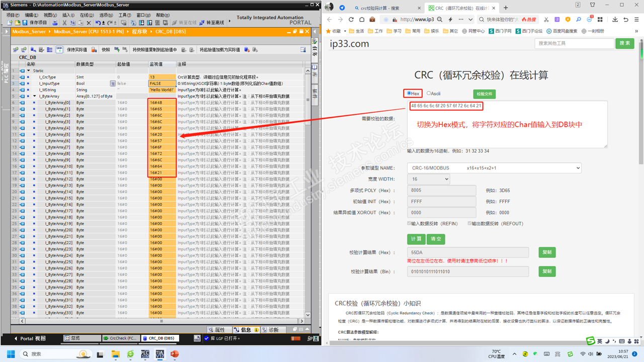The image size is (644, 362).
Task: Reload the page in the browser
Action: [351, 20]
